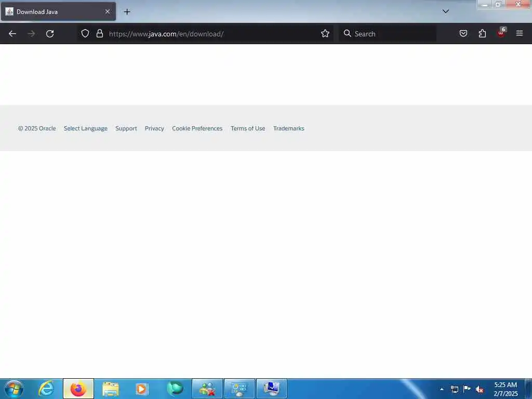Restore down the Firefox window
The width and height of the screenshot is (532, 399).
(x=498, y=4)
